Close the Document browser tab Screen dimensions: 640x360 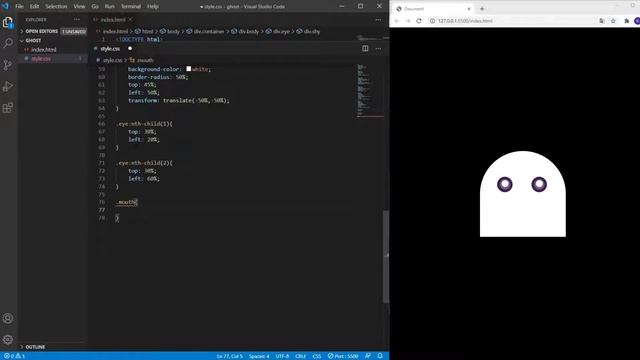[x=469, y=9]
